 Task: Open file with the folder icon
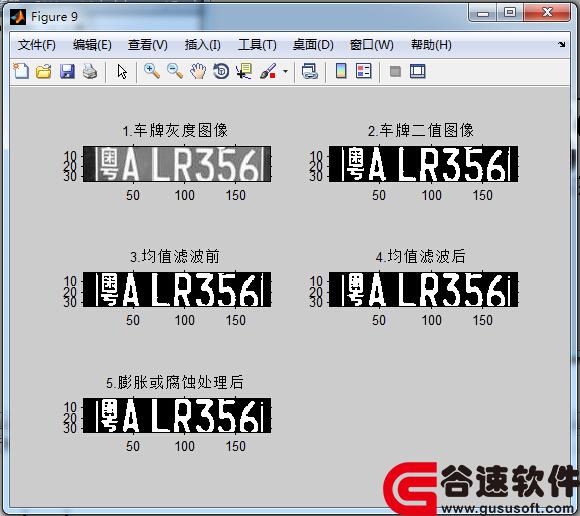(x=44, y=71)
